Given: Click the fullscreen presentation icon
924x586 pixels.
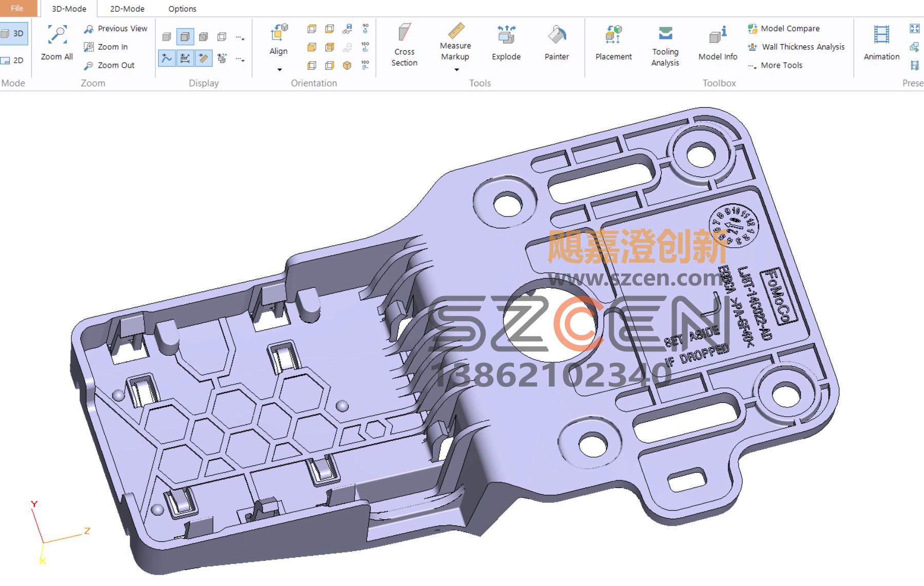Looking at the screenshot, I should pyautogui.click(x=915, y=29).
